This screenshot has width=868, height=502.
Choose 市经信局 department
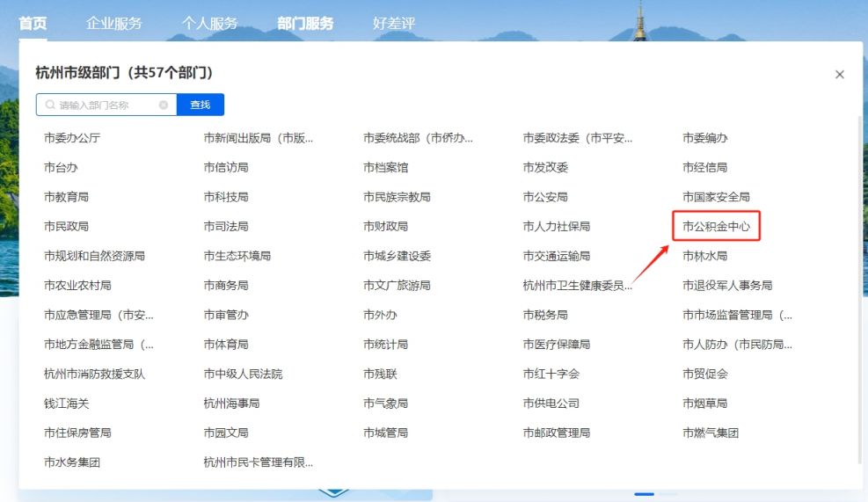[x=704, y=167]
